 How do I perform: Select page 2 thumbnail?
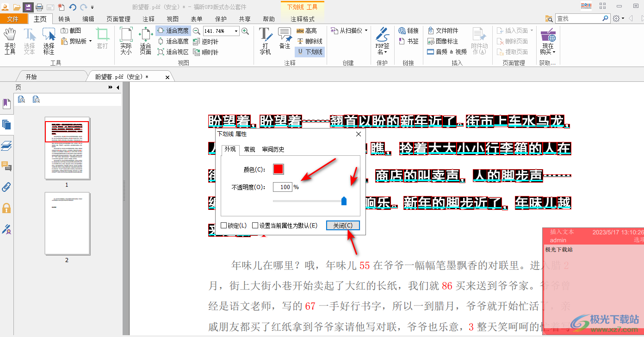pyautogui.click(x=67, y=224)
